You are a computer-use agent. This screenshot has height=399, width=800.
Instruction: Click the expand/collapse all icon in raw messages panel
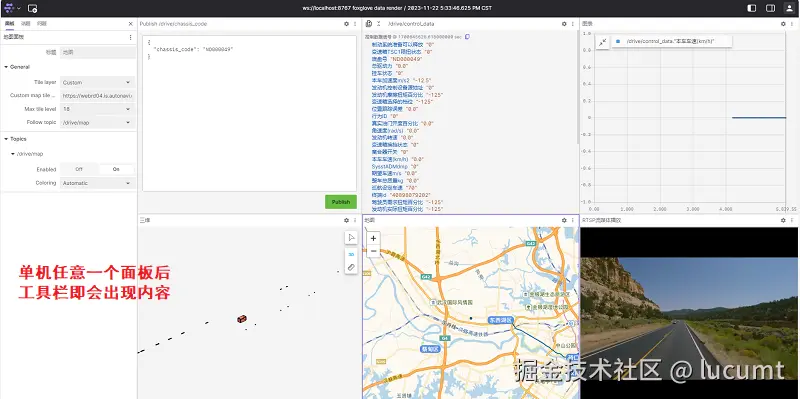coord(379,23)
